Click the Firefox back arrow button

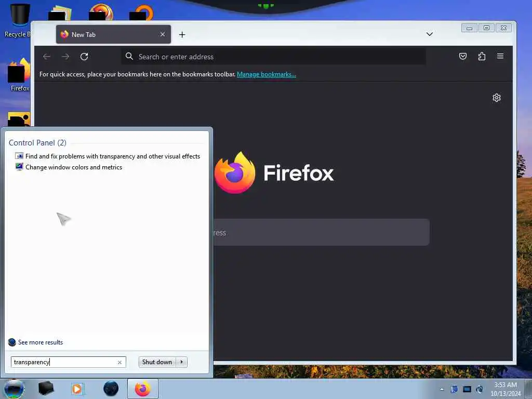coord(47,57)
